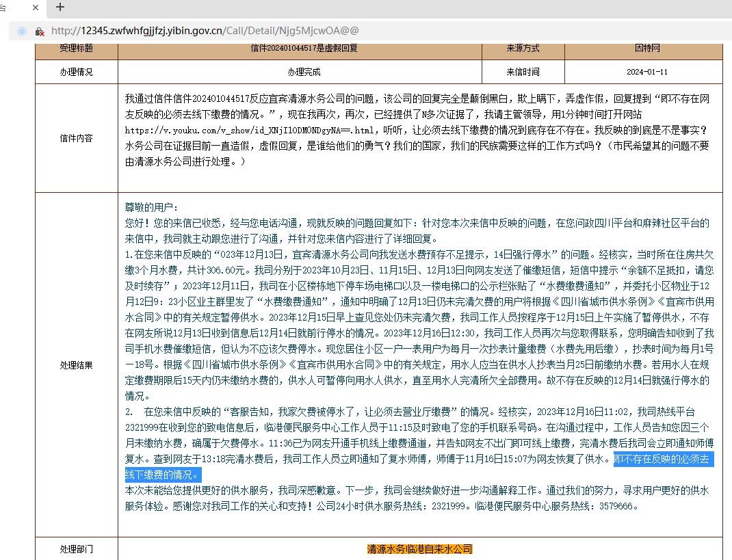Click the 信件内容 row label

pos(76,138)
